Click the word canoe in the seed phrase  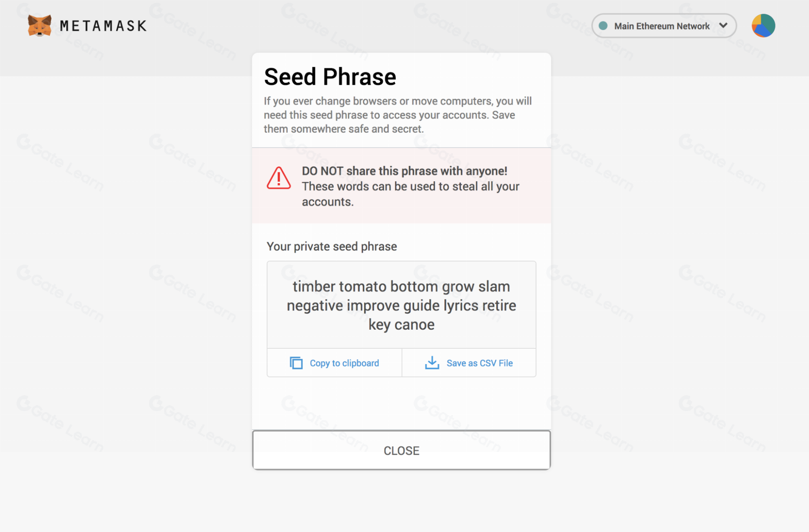(x=414, y=324)
